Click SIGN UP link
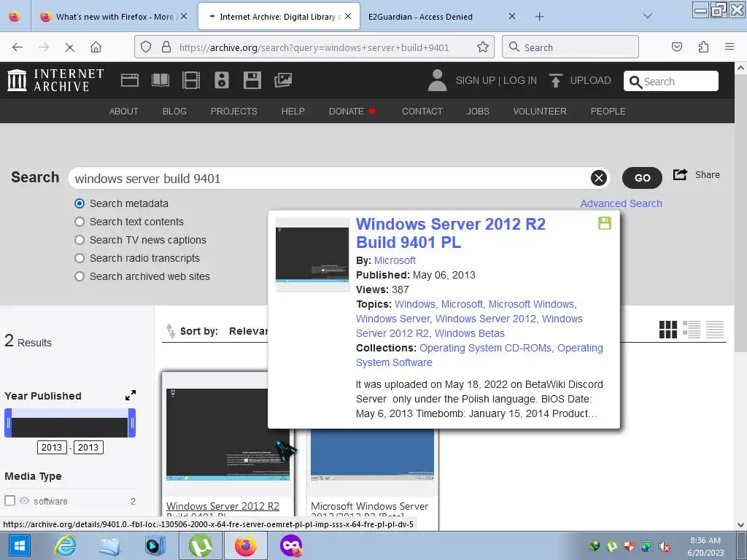Viewport: 747px width, 560px height. pos(475,80)
